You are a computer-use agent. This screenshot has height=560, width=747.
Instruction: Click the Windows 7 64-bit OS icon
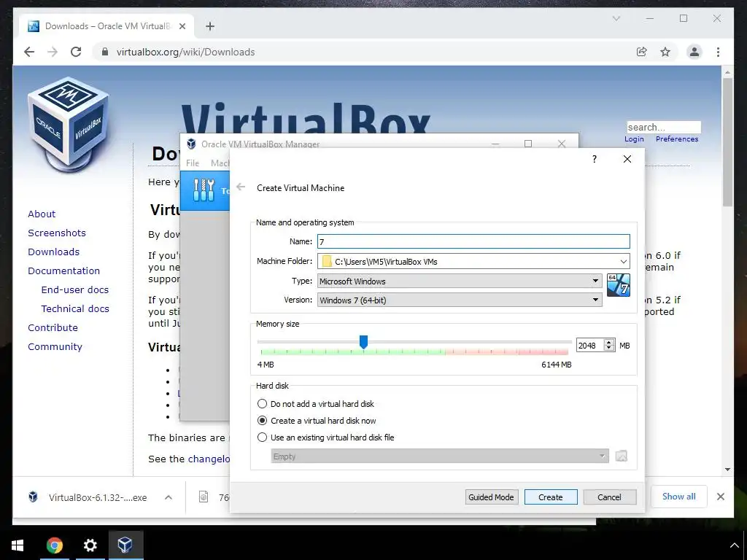pyautogui.click(x=619, y=285)
